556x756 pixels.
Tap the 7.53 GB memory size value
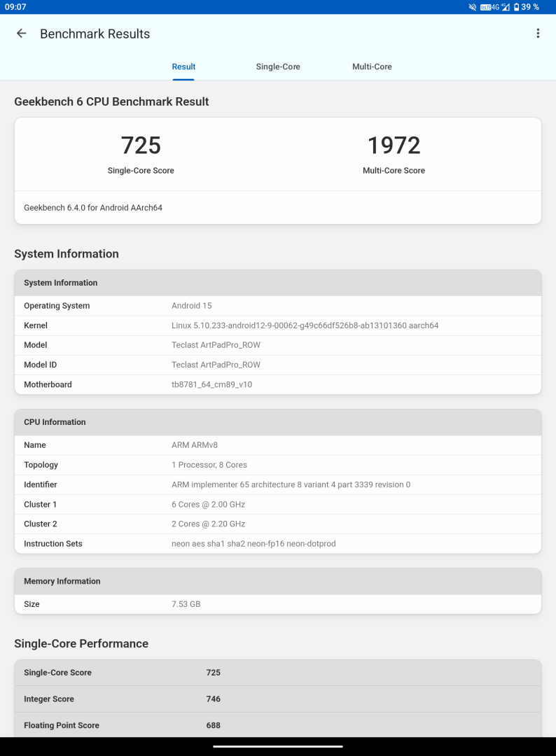point(186,604)
